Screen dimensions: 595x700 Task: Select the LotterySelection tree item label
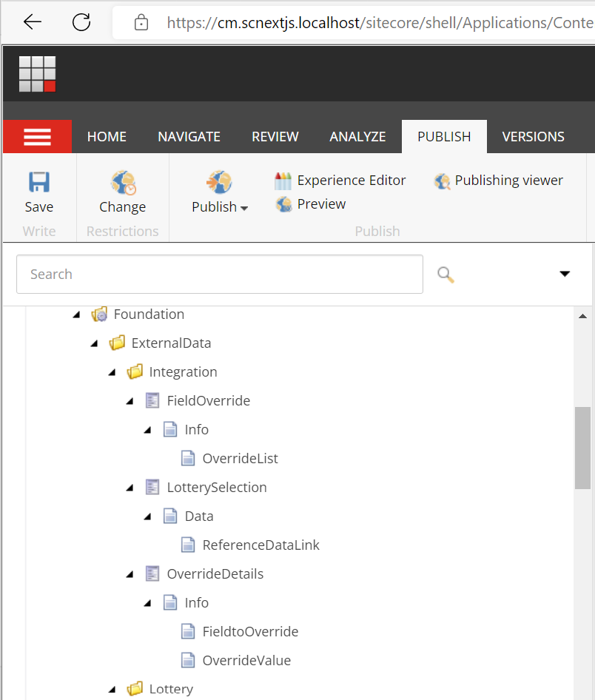(217, 488)
